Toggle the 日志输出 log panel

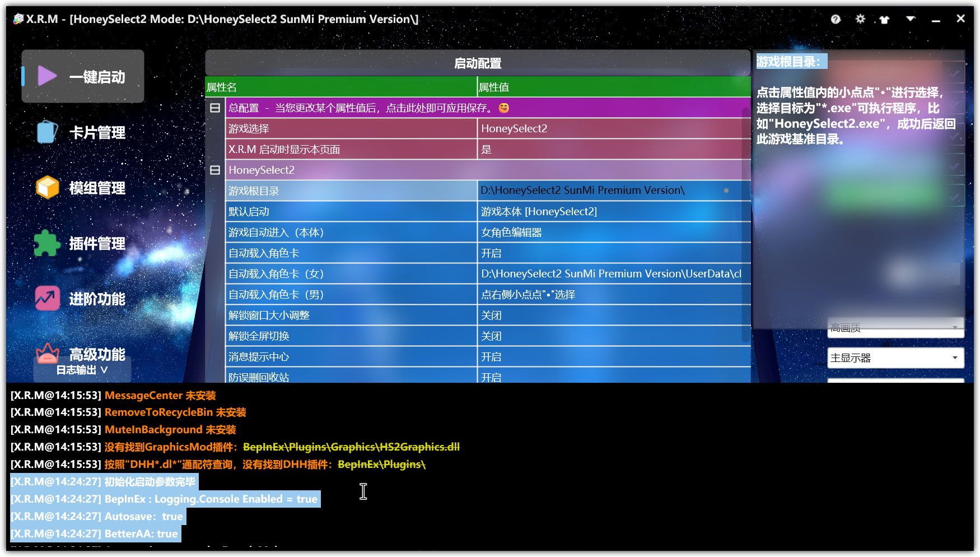tap(82, 370)
